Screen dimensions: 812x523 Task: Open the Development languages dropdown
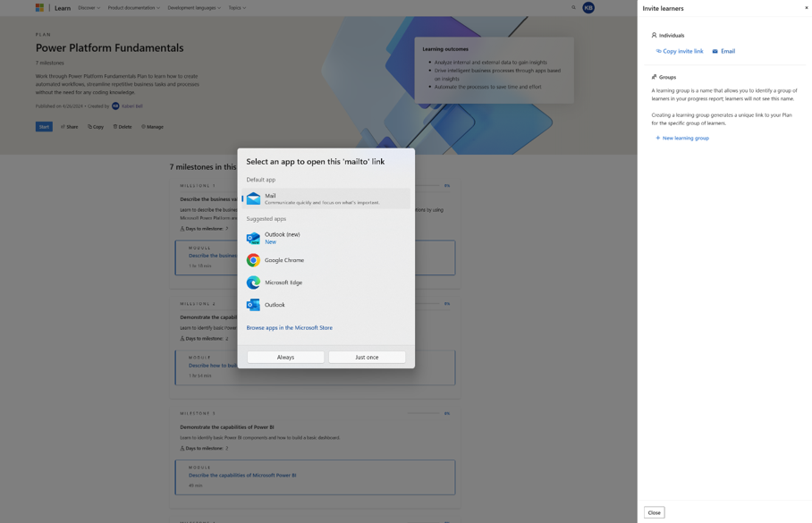point(195,7)
